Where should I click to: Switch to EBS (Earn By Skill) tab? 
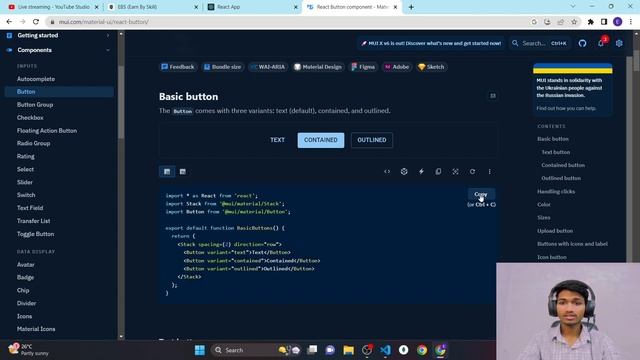(153, 7)
